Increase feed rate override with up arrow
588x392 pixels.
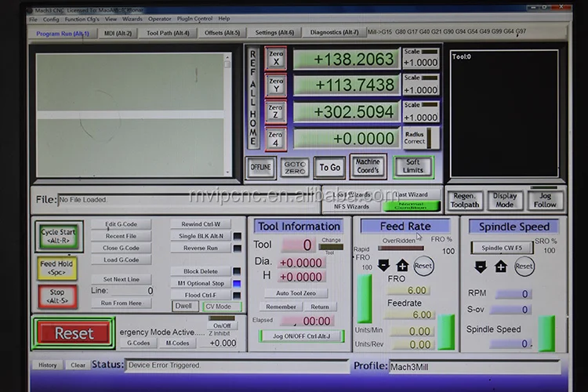[x=402, y=266]
